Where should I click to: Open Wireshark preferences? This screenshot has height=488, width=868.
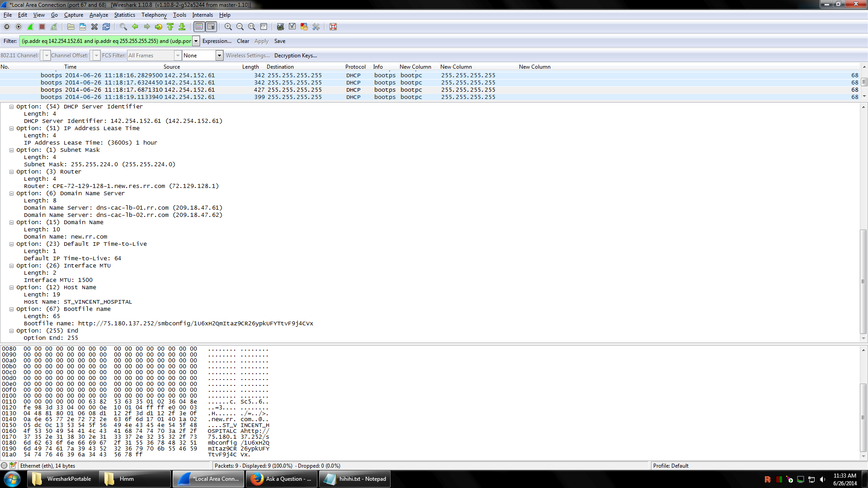316,27
